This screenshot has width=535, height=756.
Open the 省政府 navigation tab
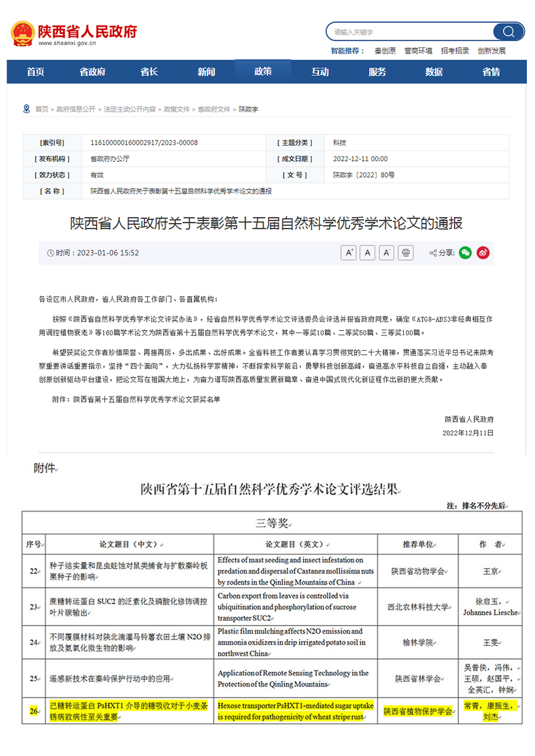click(92, 72)
